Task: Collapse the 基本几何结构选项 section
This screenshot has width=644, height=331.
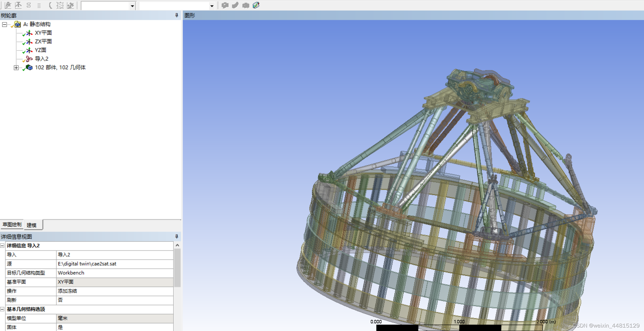Action: pyautogui.click(x=2, y=309)
